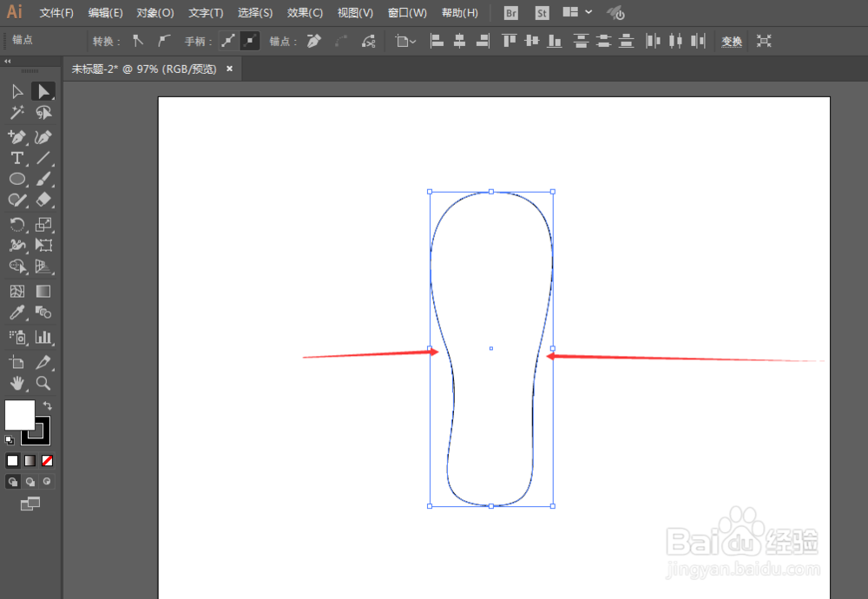Screen dimensions: 868x599
Task: Hide handles for multiple selected anchors
Action: pos(250,41)
